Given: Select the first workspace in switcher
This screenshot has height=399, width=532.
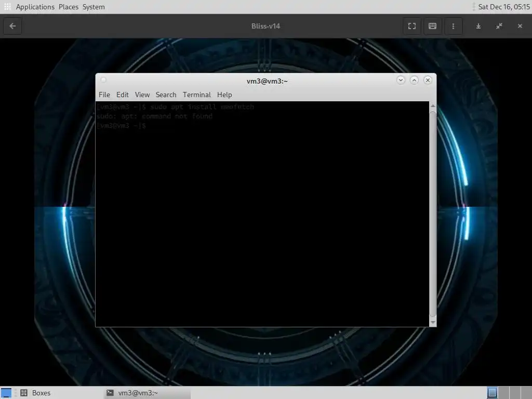Looking at the screenshot, I should click(x=493, y=393).
